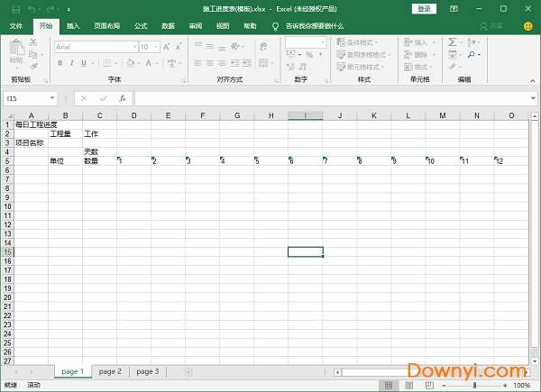Click the lightbulb Tell Me icon
The image size is (541, 392).
click(x=275, y=26)
